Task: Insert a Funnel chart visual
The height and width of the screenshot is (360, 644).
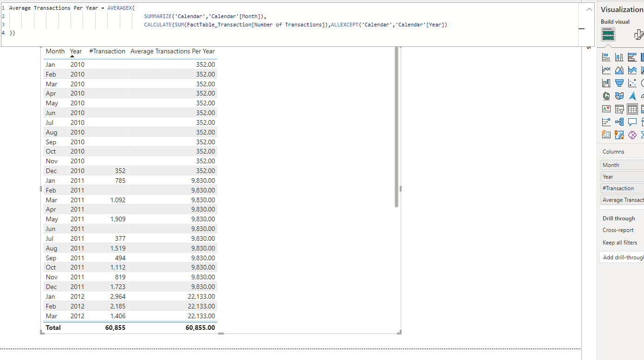Action: (619, 83)
